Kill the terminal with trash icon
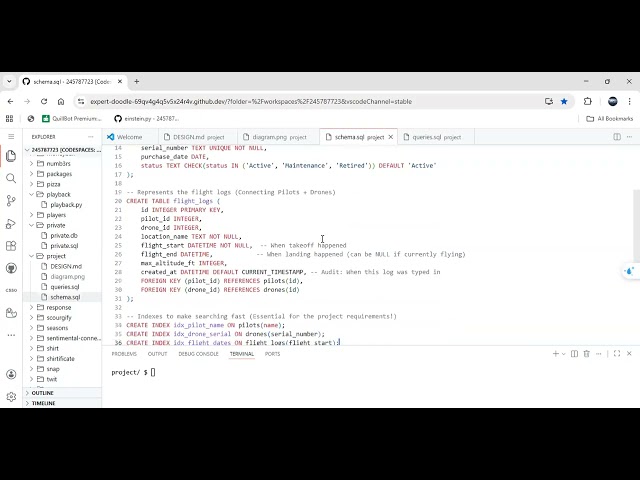The height and width of the screenshot is (480, 640). point(587,353)
